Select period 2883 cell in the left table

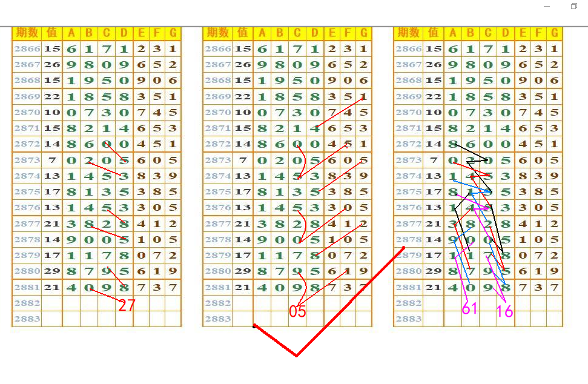click(27, 319)
